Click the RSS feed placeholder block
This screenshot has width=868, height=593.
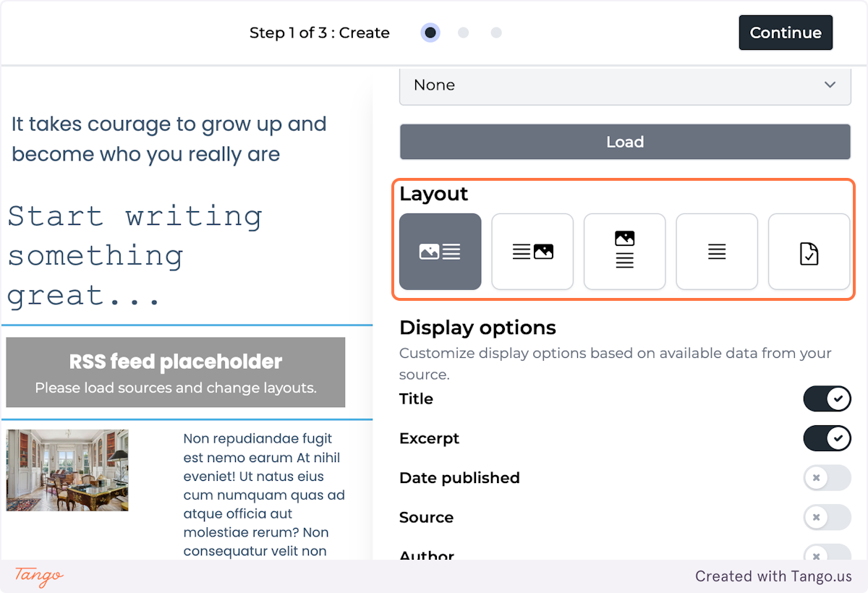pyautogui.click(x=176, y=372)
